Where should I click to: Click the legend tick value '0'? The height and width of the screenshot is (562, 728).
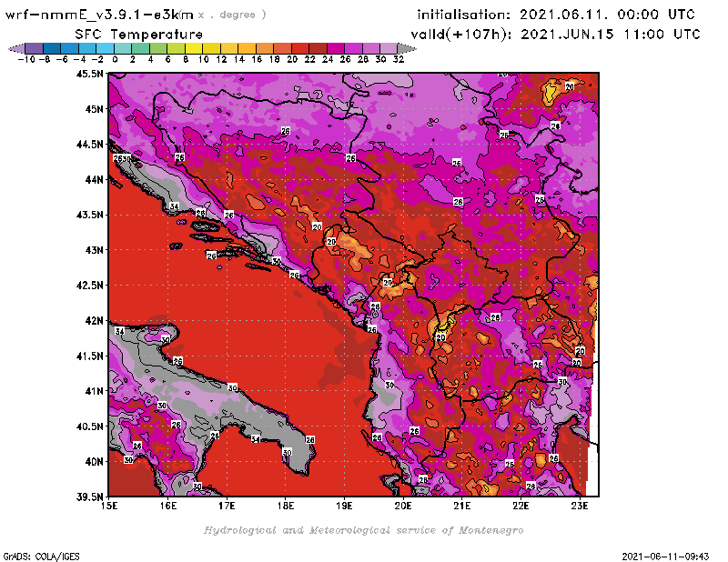tap(115, 60)
